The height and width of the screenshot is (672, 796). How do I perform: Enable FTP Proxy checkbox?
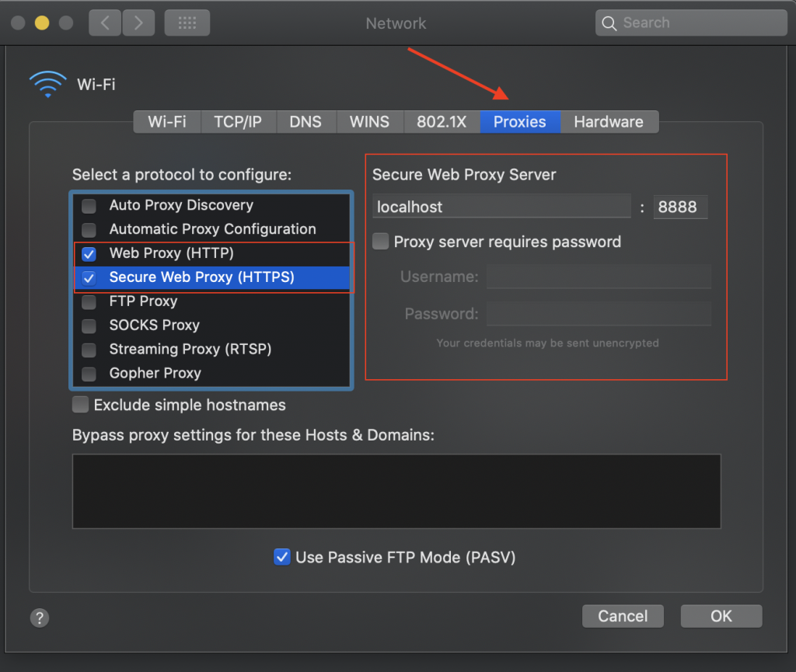(x=89, y=301)
